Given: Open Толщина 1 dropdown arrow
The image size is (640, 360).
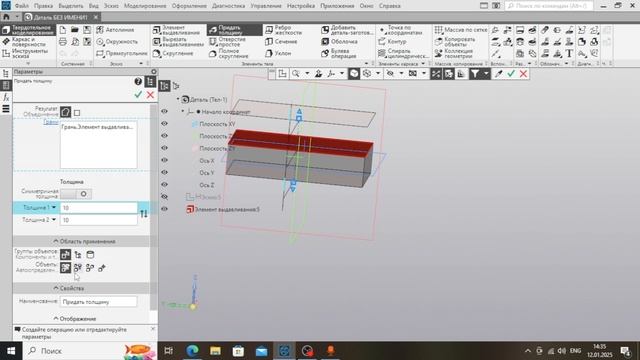Looking at the screenshot, I should click(53, 207).
